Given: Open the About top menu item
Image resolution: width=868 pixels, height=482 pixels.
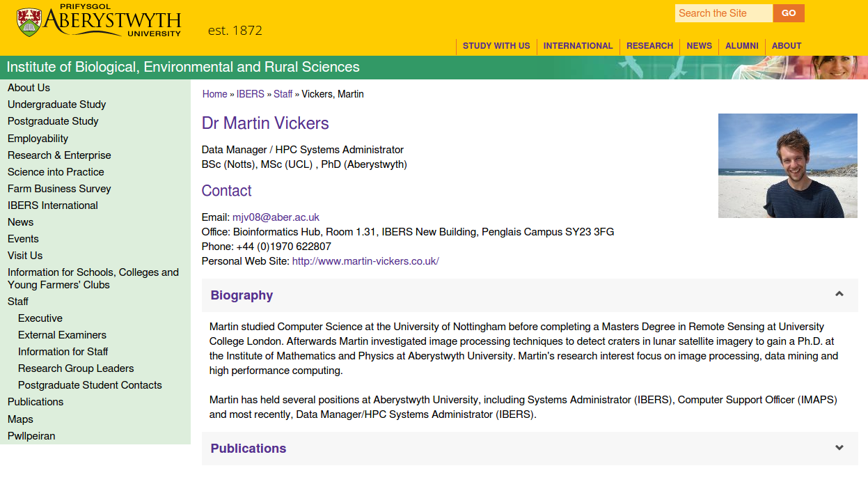Looking at the screenshot, I should 787,46.
